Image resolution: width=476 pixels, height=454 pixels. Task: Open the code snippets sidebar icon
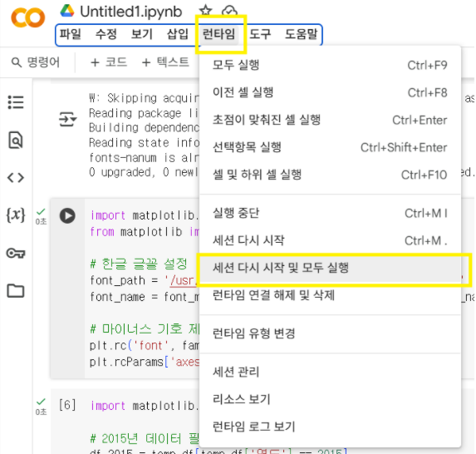tap(16, 178)
